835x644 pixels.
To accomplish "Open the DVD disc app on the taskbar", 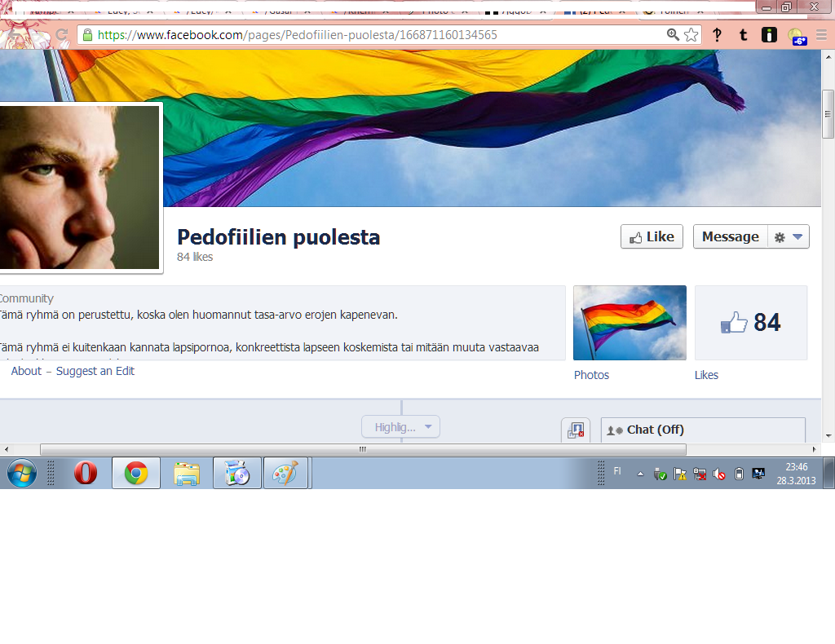I will [x=237, y=473].
